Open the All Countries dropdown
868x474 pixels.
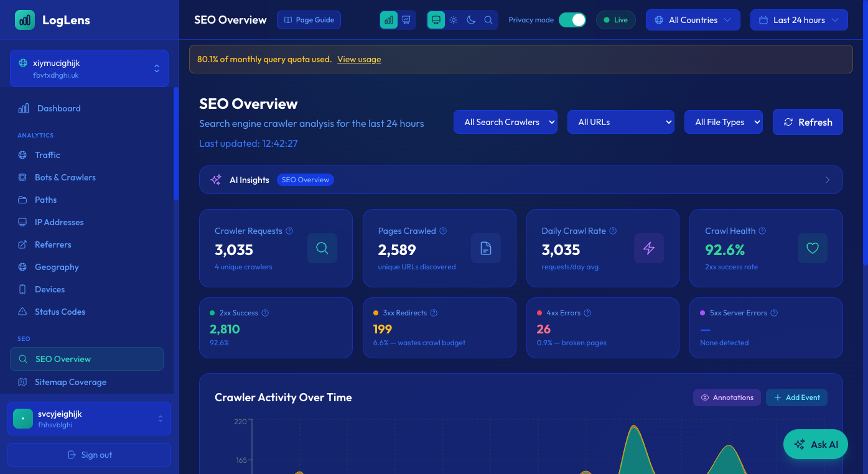click(693, 20)
